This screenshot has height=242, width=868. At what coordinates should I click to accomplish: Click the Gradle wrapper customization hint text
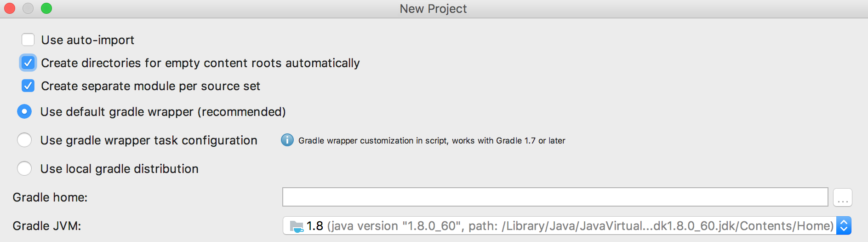(x=432, y=141)
